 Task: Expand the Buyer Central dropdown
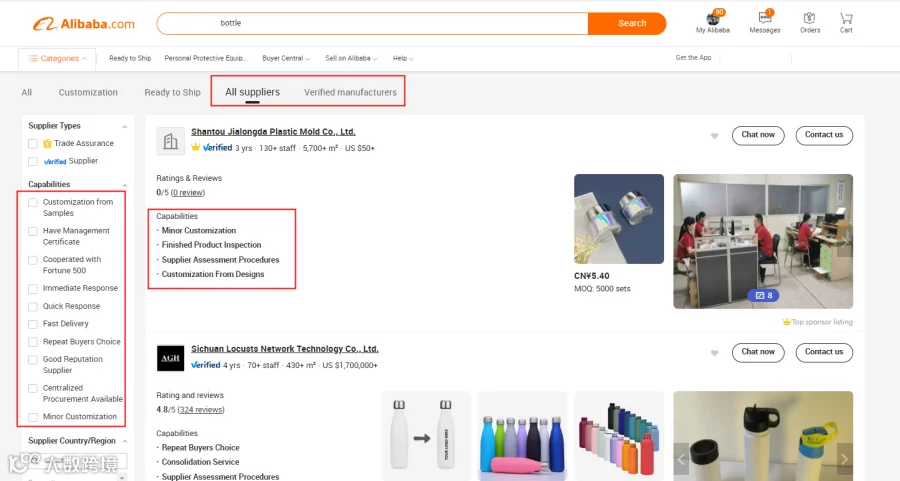point(286,58)
